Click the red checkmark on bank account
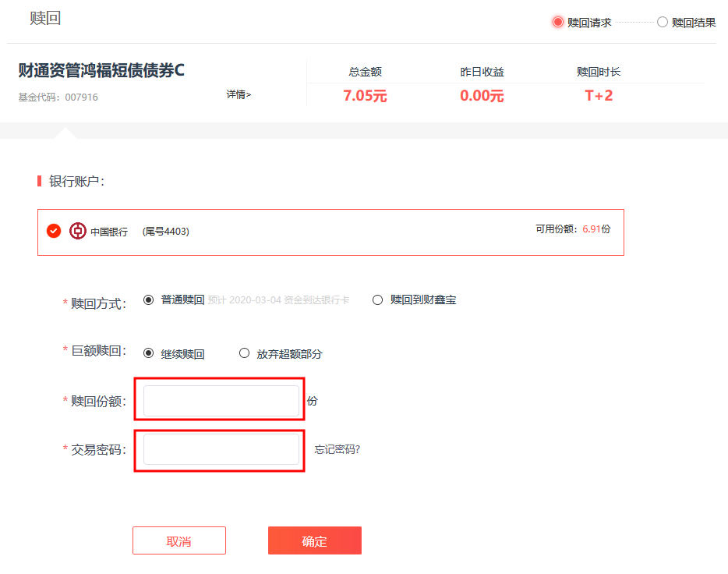This screenshot has height=574, width=728. point(54,231)
